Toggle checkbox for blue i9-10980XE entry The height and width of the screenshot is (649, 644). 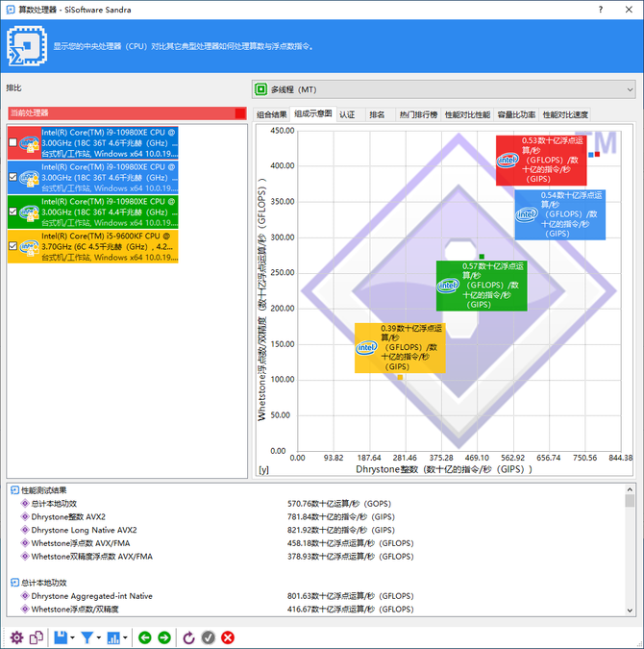[x=12, y=177]
